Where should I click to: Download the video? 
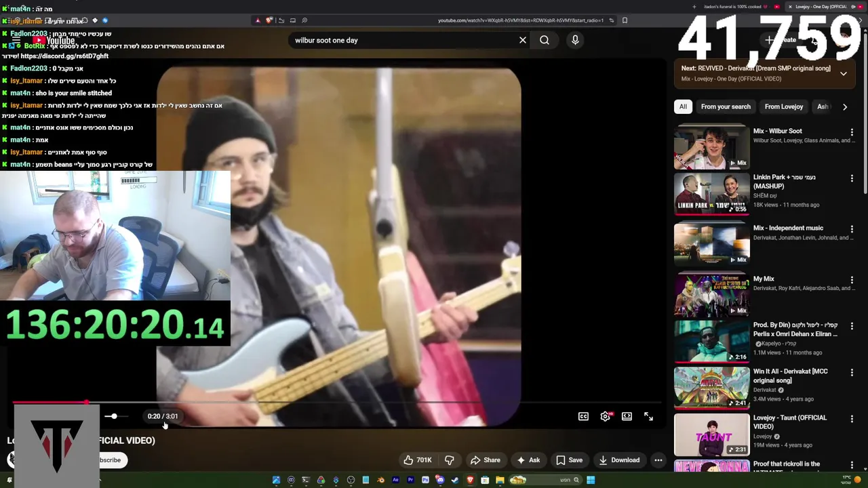(x=618, y=460)
